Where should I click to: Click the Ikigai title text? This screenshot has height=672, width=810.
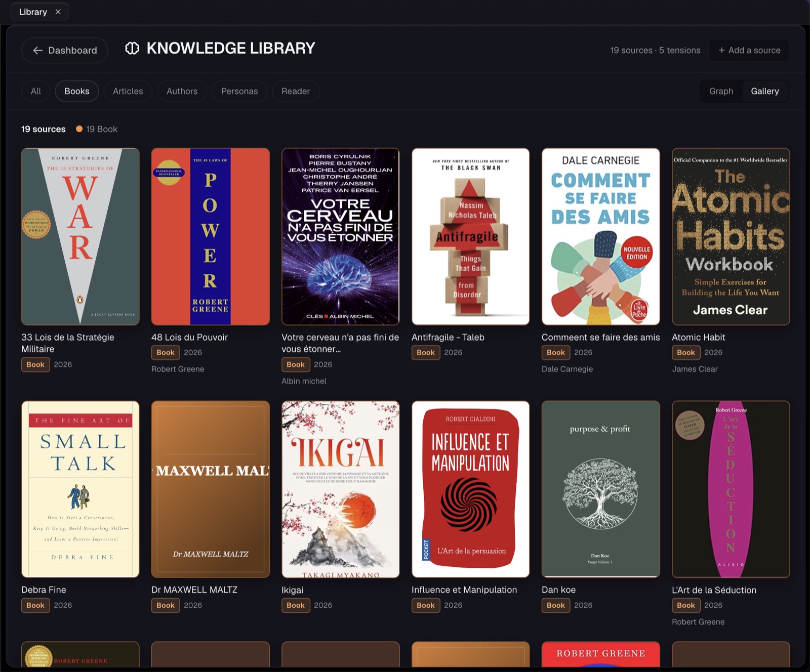click(x=293, y=590)
